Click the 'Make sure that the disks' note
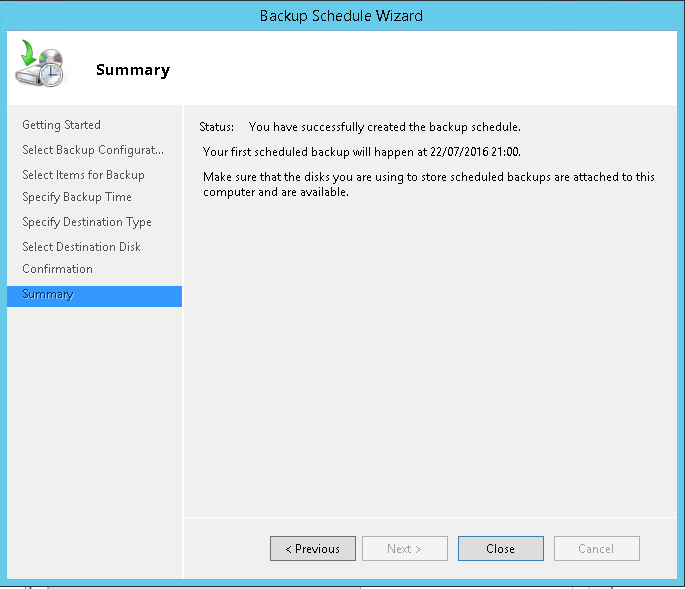Image resolution: width=685 pixels, height=589 pixels. [429, 184]
